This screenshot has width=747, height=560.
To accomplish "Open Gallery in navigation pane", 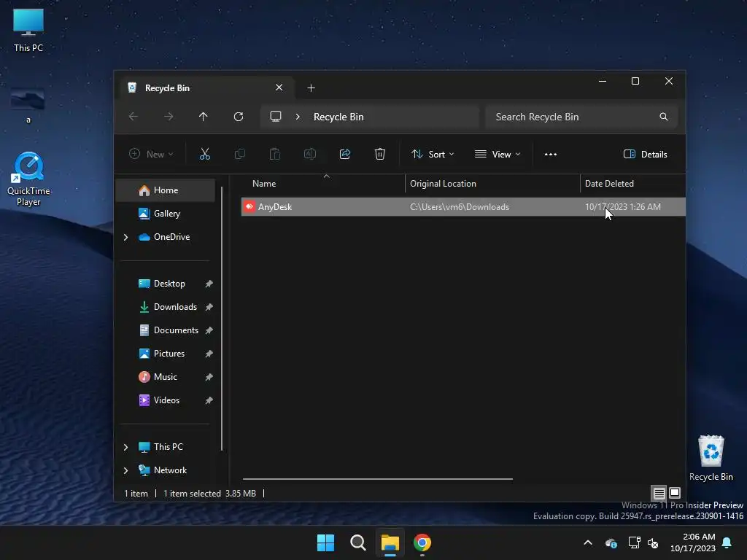I will click(166, 214).
